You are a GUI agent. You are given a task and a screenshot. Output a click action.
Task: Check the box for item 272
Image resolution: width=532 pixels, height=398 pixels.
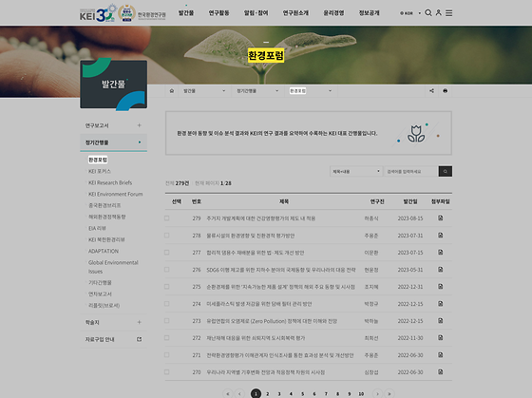point(166,338)
